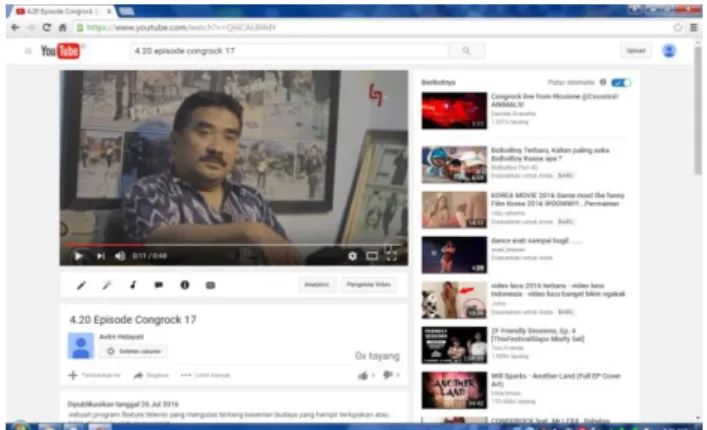Open the video lucu 2016 terbaru title
Screen dimensions: 707x430
click(558, 289)
